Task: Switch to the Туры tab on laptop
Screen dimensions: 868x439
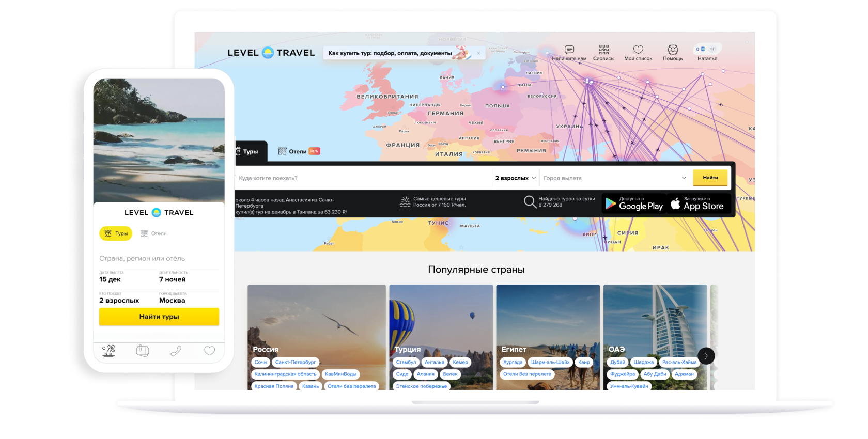Action: [251, 152]
